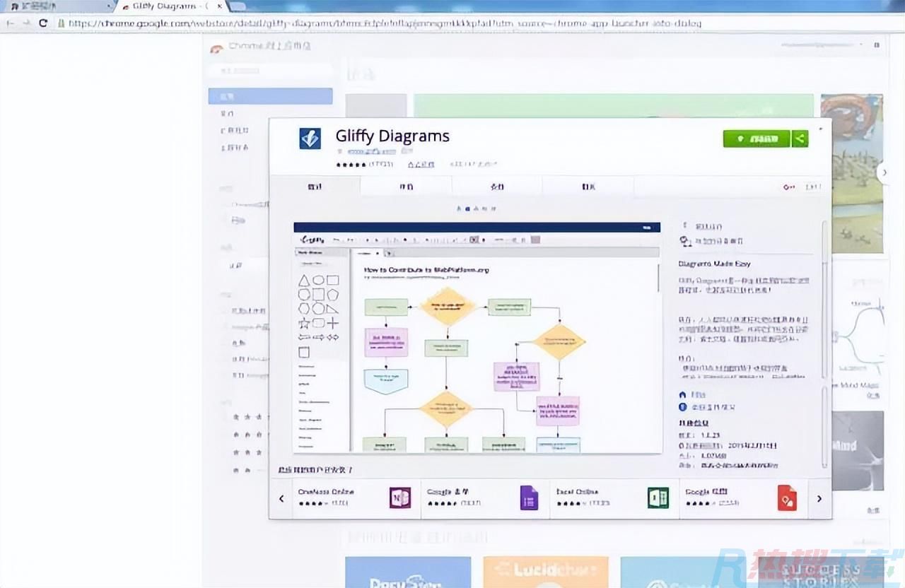The height and width of the screenshot is (588, 905).
Task: Open the OneNote Online related app
Action: 356,498
